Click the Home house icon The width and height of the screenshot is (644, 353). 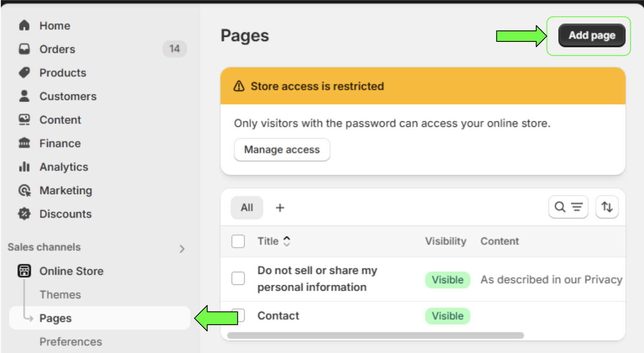pos(24,26)
